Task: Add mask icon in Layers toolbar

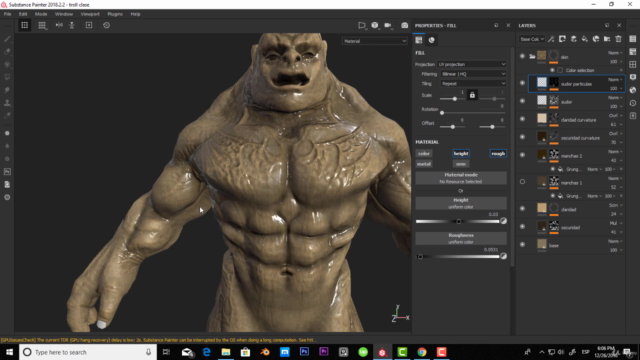Action: (x=562, y=39)
